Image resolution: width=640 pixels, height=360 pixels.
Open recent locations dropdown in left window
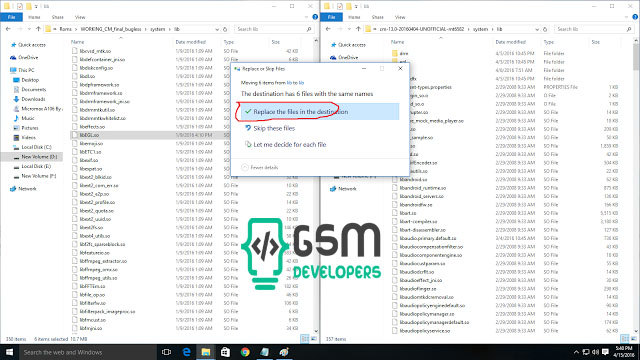click(29, 29)
